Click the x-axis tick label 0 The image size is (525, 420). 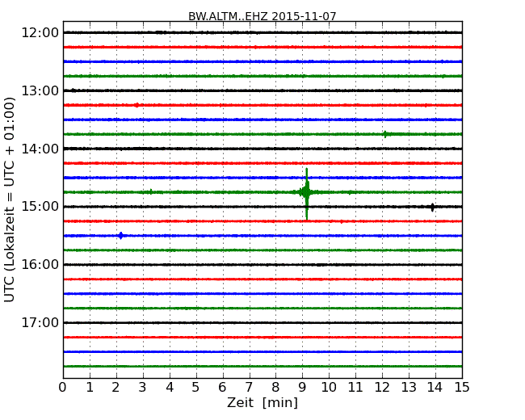pyautogui.click(x=63, y=388)
